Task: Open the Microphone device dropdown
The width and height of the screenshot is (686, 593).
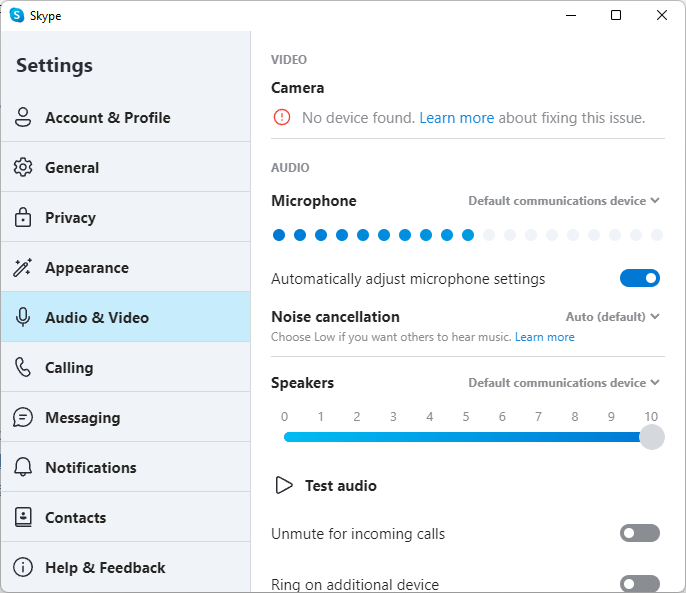Action: pos(564,201)
